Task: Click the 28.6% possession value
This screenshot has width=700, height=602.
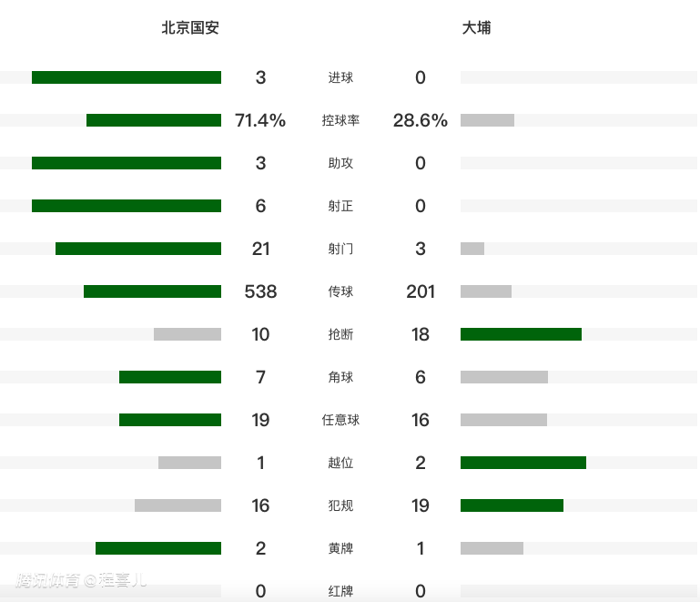Action: click(x=420, y=120)
